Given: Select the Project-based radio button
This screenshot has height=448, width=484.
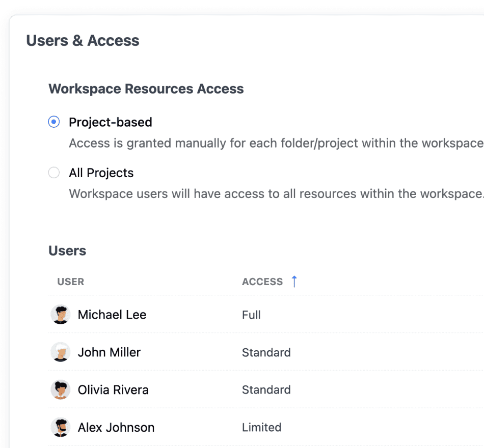Looking at the screenshot, I should [x=53, y=122].
